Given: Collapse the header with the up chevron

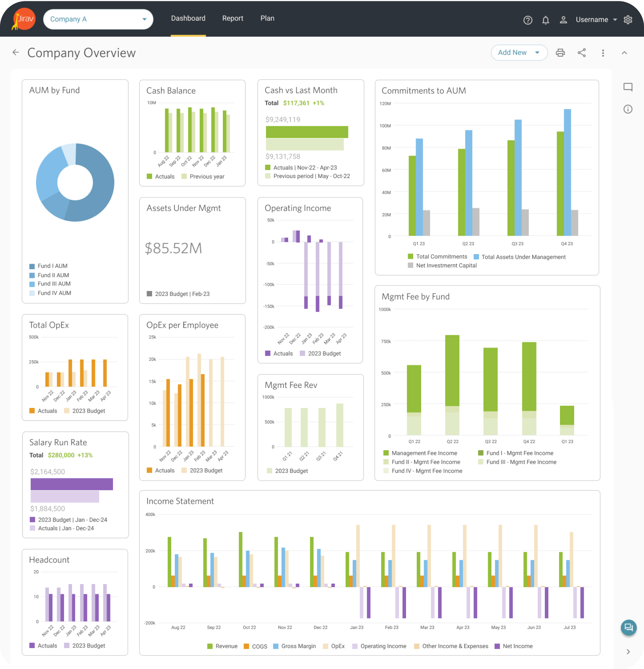Looking at the screenshot, I should pyautogui.click(x=624, y=52).
